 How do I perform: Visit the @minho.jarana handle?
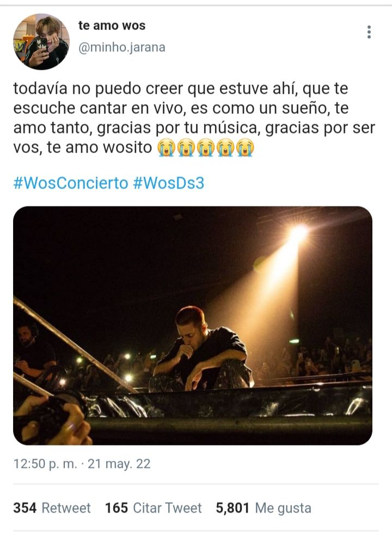click(121, 47)
